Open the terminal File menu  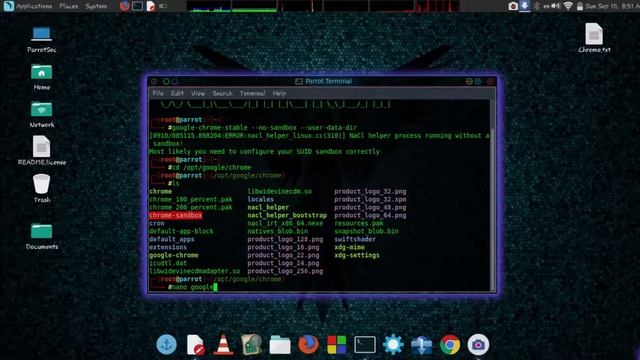click(158, 93)
